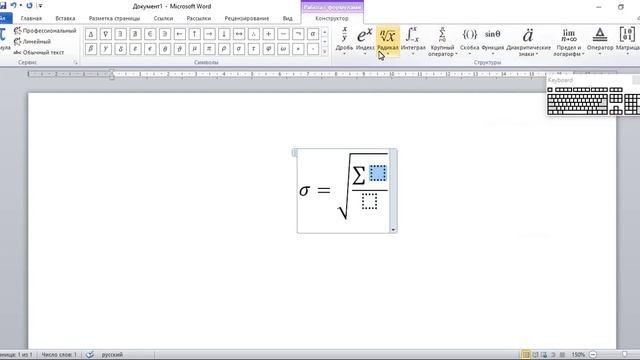The width and height of the screenshot is (640, 360).
Task: Open the Разметка страницы tab
Action: (x=114, y=18)
